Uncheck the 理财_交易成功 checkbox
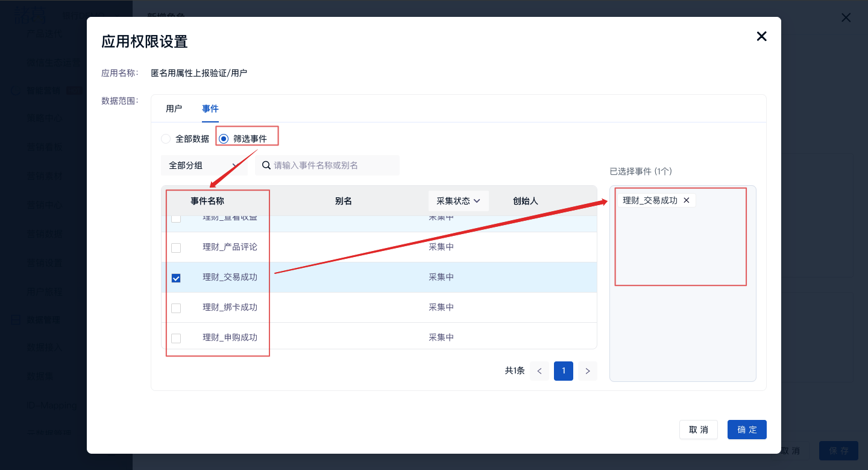Screen dimensions: 868x470 176,278
